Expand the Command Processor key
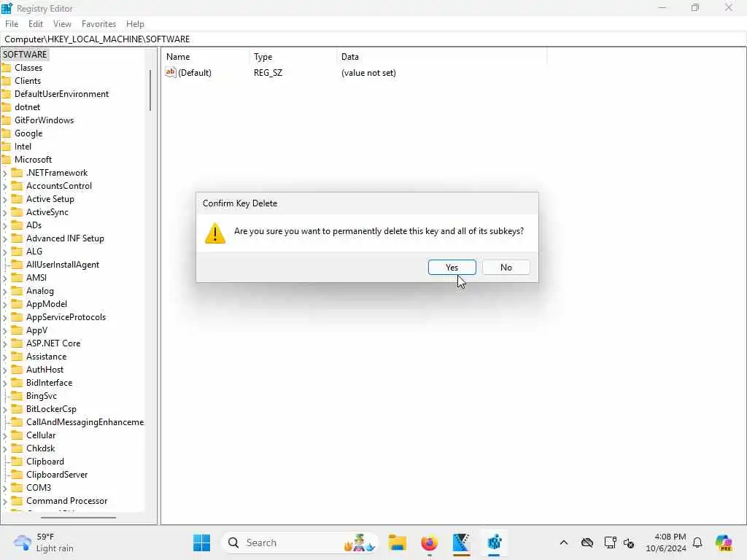The height and width of the screenshot is (560, 747). 5,502
